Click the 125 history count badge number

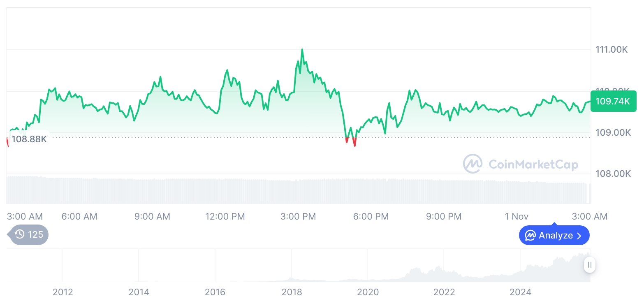35,234
